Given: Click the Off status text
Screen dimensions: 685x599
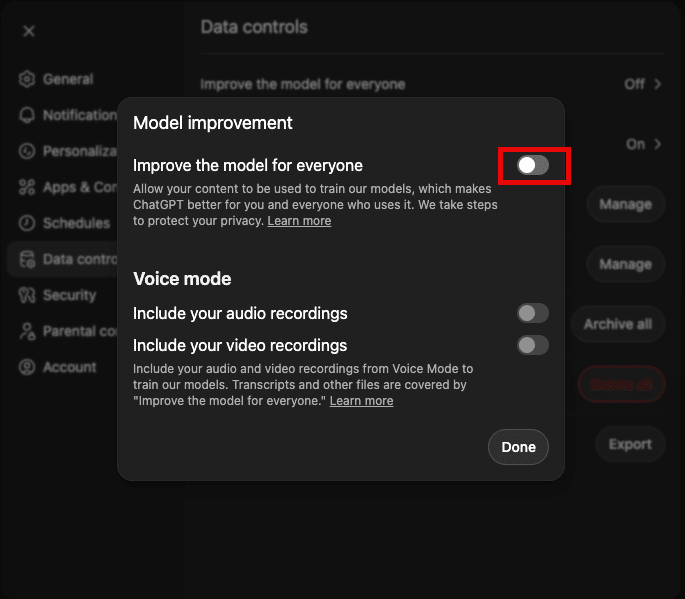Looking at the screenshot, I should pyautogui.click(x=634, y=84).
